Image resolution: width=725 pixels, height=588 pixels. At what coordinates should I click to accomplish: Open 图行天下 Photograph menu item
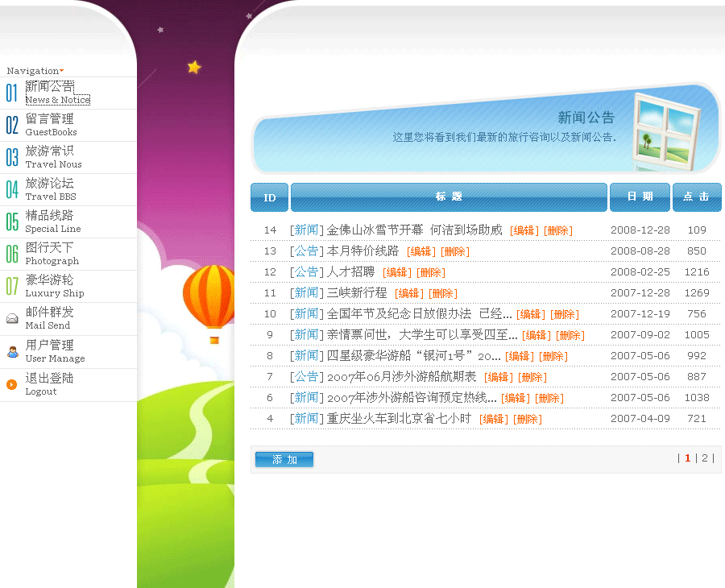(52, 255)
